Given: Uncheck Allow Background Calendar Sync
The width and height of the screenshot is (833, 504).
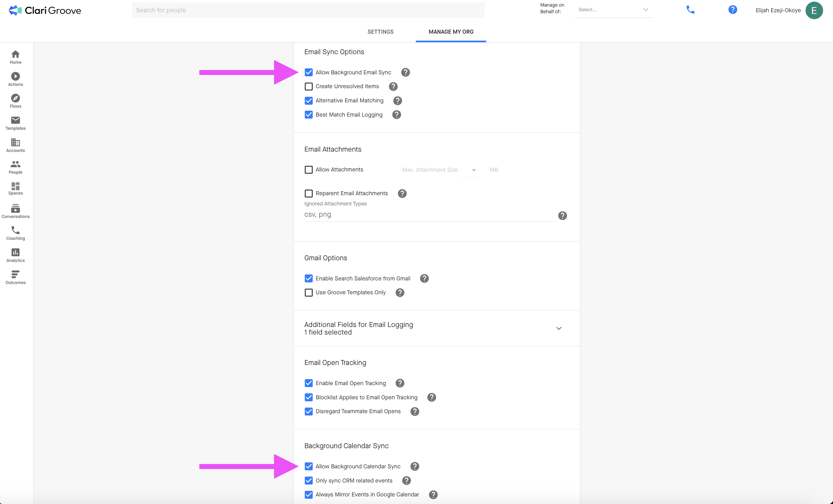Looking at the screenshot, I should [309, 466].
